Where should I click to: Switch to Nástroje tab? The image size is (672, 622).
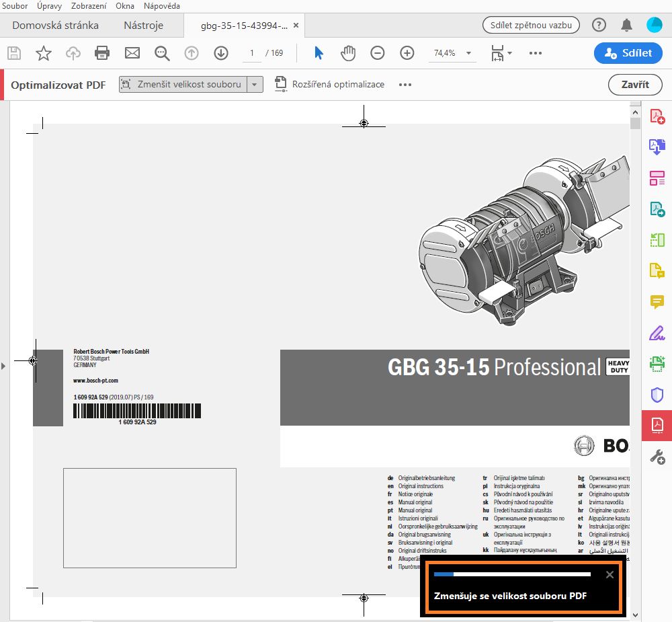(x=144, y=26)
